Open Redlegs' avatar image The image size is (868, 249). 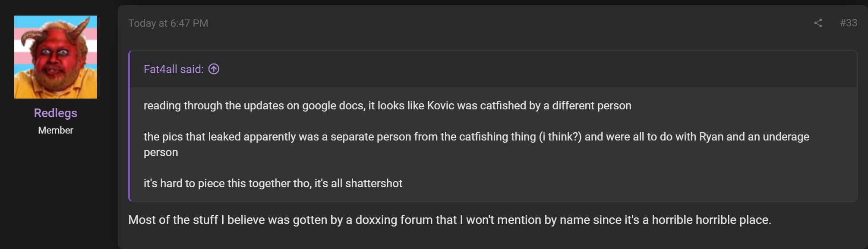coord(56,57)
